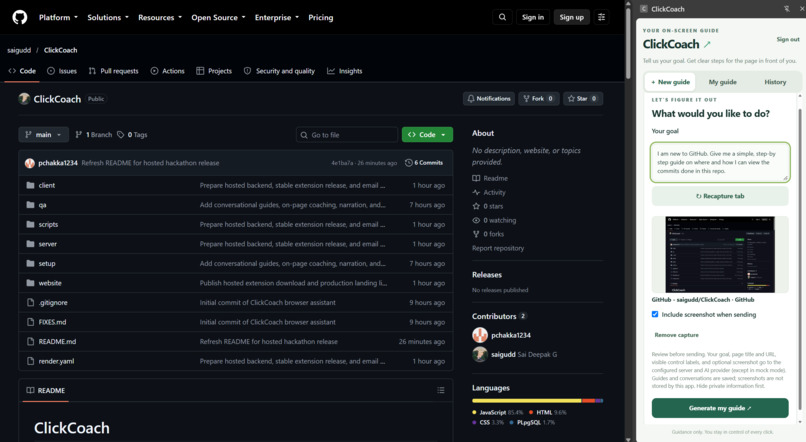Open the Security and quality tab
Viewport: 806px width, 442px height.
click(279, 71)
